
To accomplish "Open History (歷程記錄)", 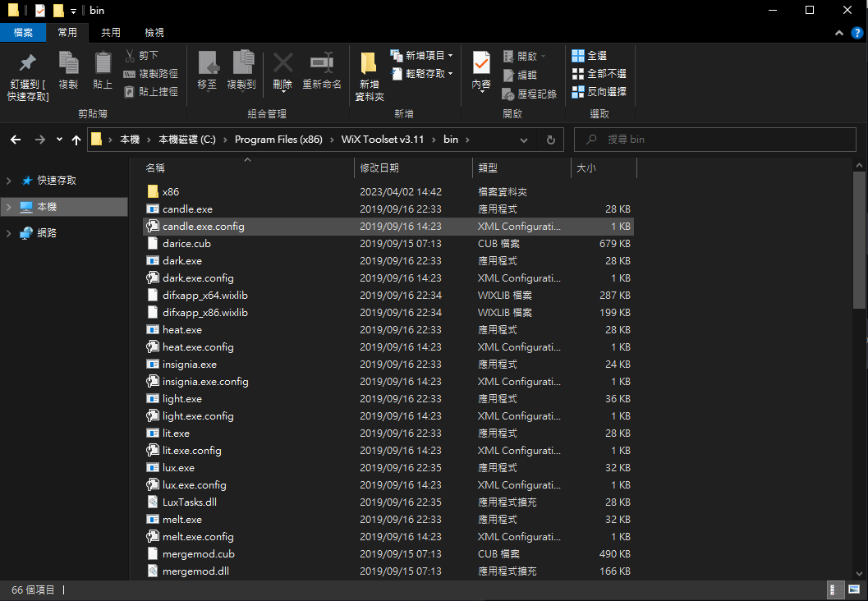I will 529,94.
